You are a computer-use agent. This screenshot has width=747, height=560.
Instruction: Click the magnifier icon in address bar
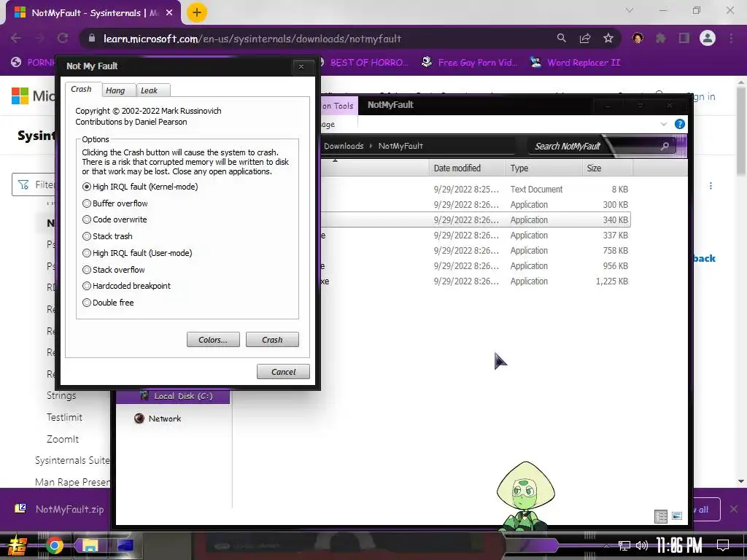(562, 39)
